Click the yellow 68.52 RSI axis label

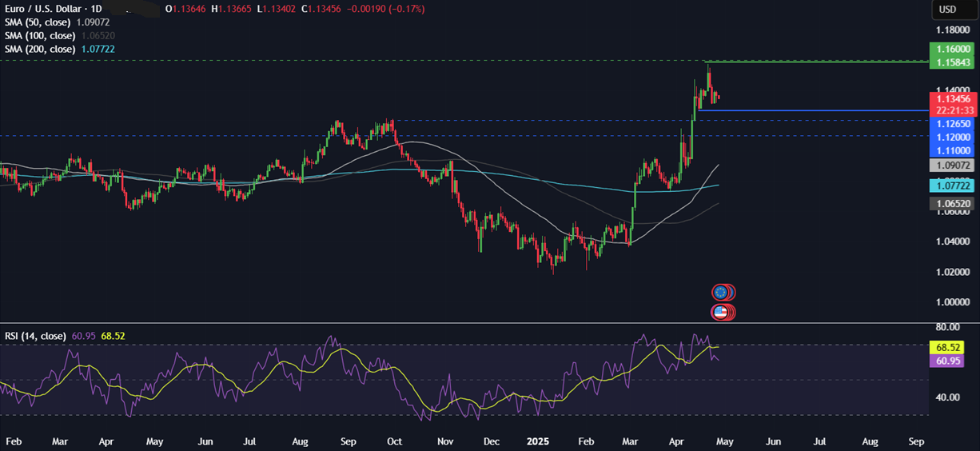tap(949, 348)
